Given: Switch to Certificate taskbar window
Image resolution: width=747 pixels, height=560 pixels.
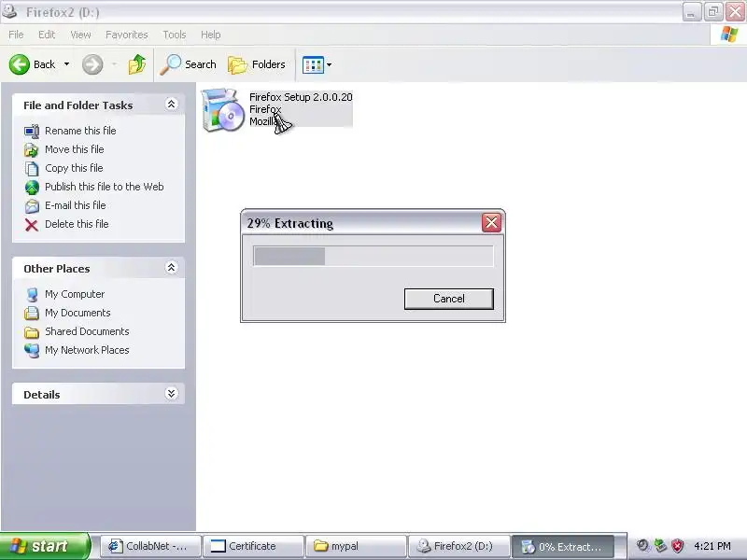Looking at the screenshot, I should pos(253,546).
